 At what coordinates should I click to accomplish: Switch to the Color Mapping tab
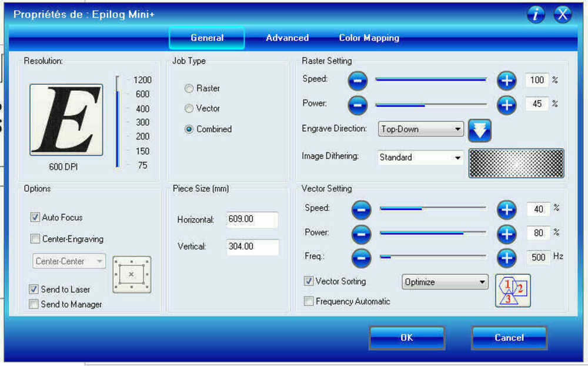[x=369, y=38]
